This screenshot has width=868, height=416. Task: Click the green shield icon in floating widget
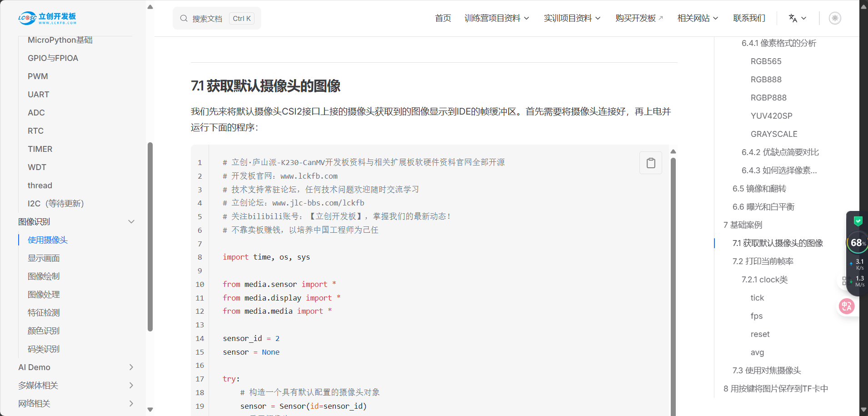coord(857,221)
